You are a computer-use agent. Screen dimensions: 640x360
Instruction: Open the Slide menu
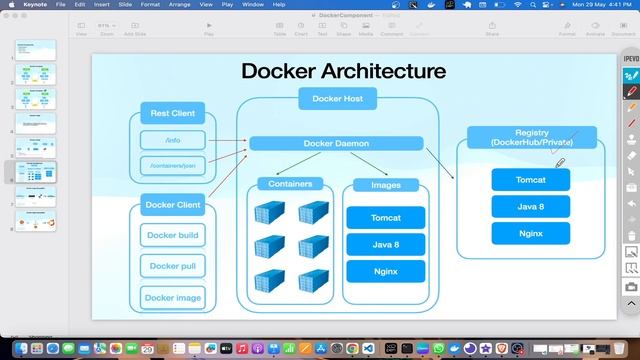pyautogui.click(x=125, y=4)
